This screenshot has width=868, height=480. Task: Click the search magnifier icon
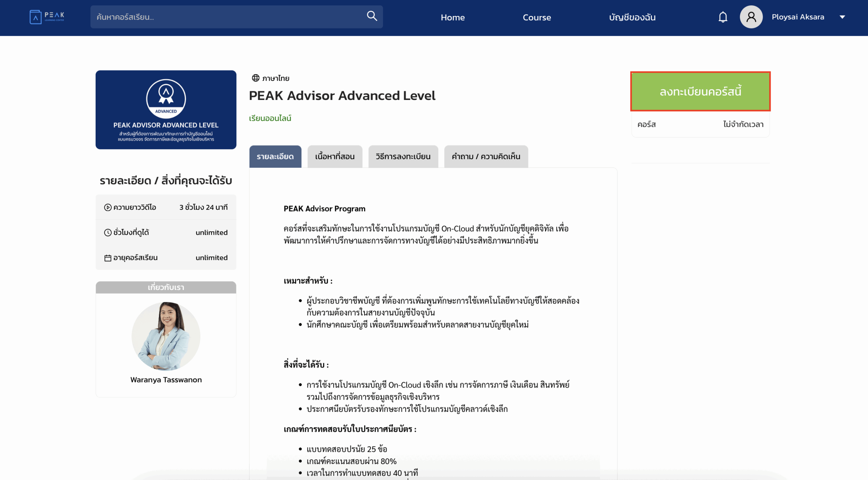(x=372, y=16)
